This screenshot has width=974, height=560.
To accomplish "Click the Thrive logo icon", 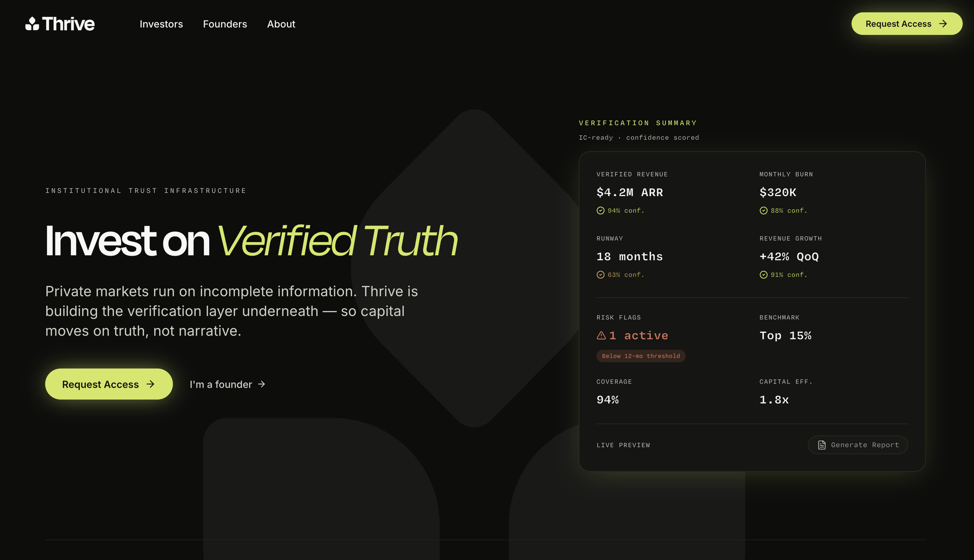I will [32, 24].
